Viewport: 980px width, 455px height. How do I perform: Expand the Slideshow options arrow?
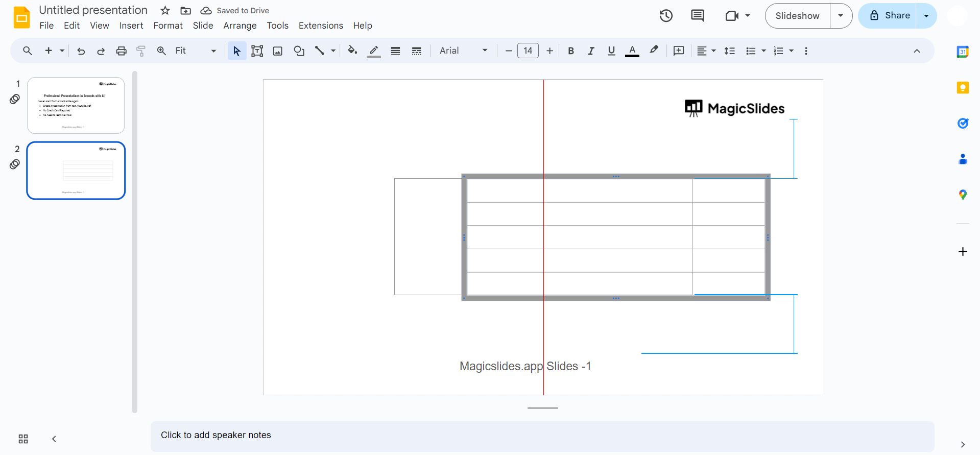click(x=841, y=16)
